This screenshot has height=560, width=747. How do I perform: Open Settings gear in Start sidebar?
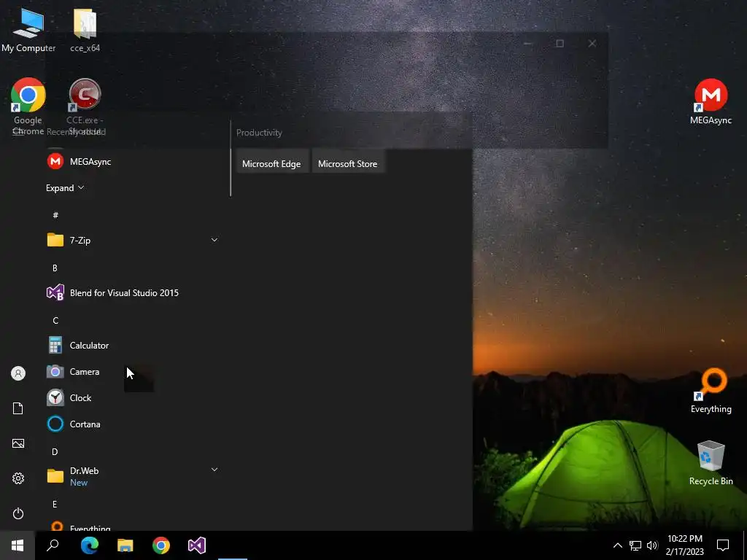point(18,478)
